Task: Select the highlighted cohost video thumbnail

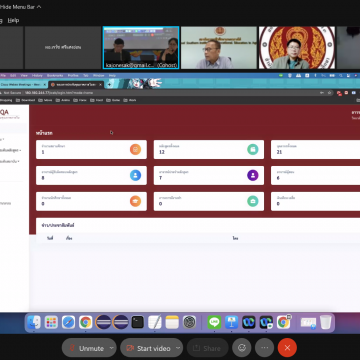Action: point(141,48)
